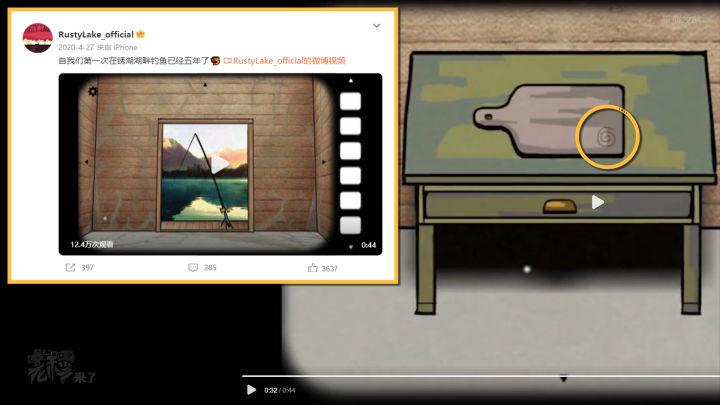The height and width of the screenshot is (405, 720).
Task: Play the embedded fishing window video
Action: tap(218, 164)
